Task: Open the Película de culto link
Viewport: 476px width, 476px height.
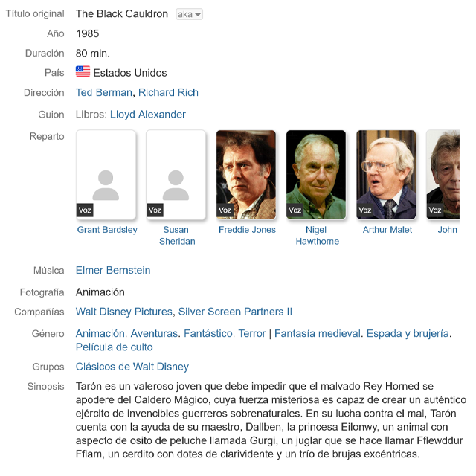Action: click(x=114, y=347)
